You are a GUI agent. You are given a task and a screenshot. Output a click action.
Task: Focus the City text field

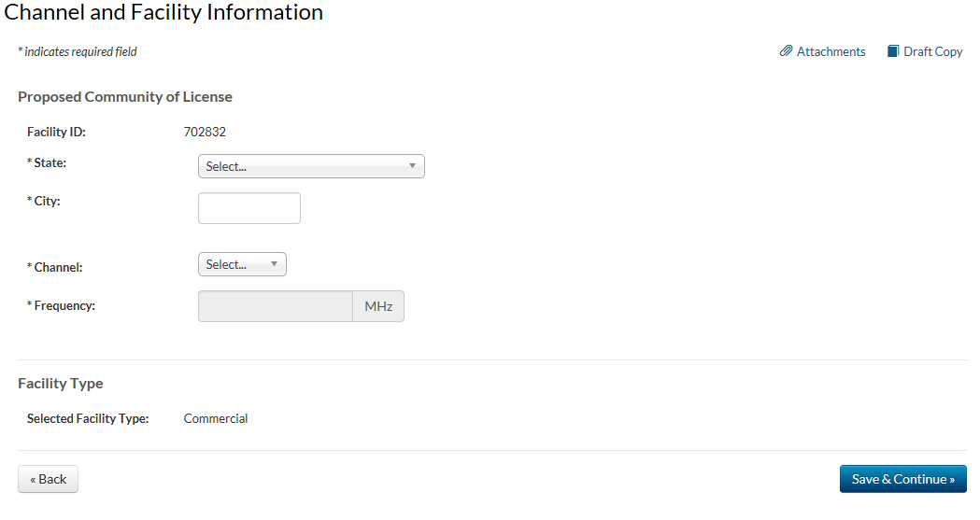point(249,208)
